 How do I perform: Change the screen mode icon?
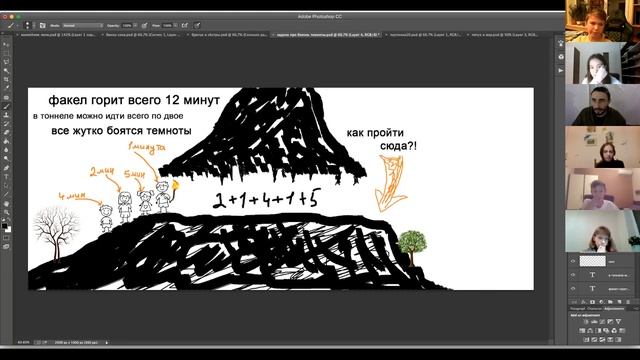pyautogui.click(x=6, y=247)
